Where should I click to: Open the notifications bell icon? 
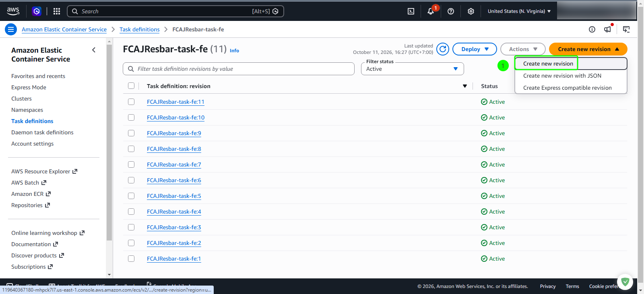click(x=431, y=11)
